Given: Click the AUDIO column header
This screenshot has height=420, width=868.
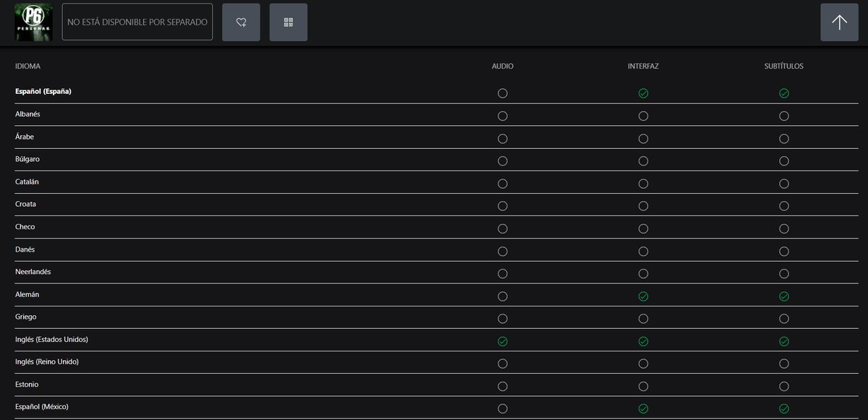Looking at the screenshot, I should coord(503,67).
